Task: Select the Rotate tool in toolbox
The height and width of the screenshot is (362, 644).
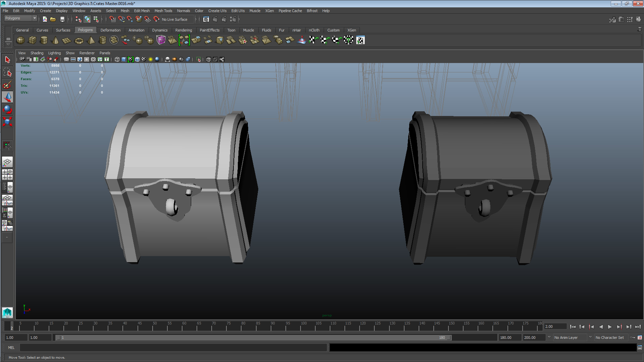Action: point(7,109)
